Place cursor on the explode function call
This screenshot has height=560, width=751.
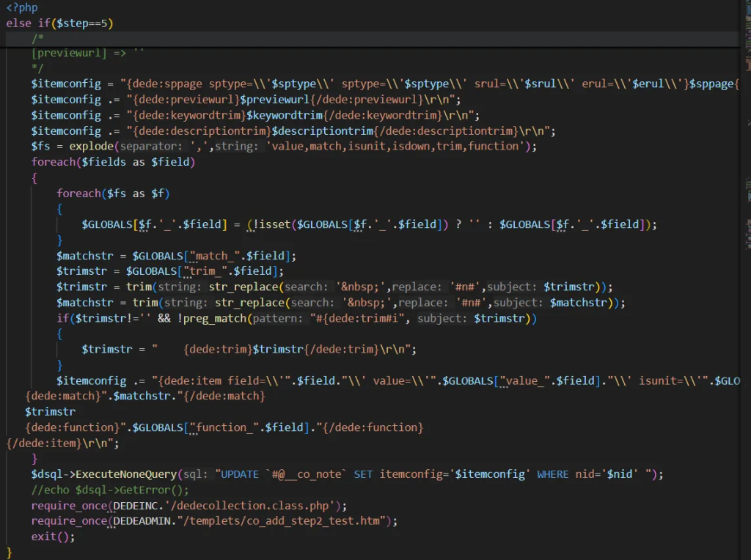[91, 147]
